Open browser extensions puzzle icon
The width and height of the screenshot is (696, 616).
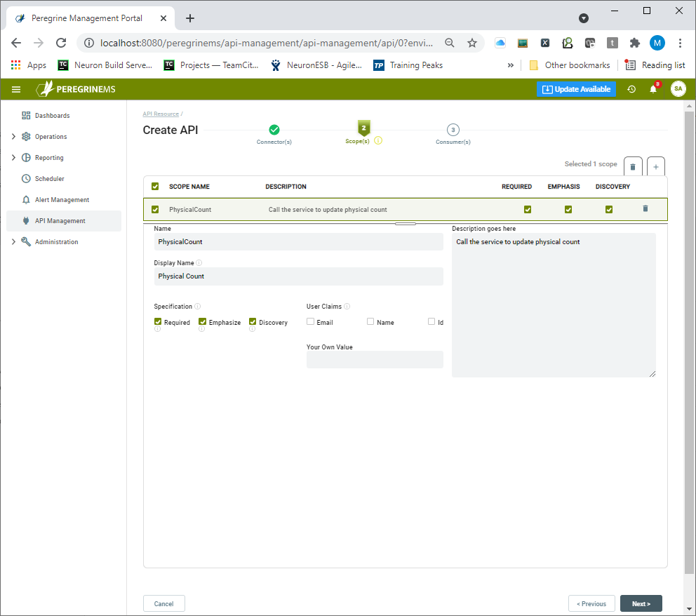(634, 43)
